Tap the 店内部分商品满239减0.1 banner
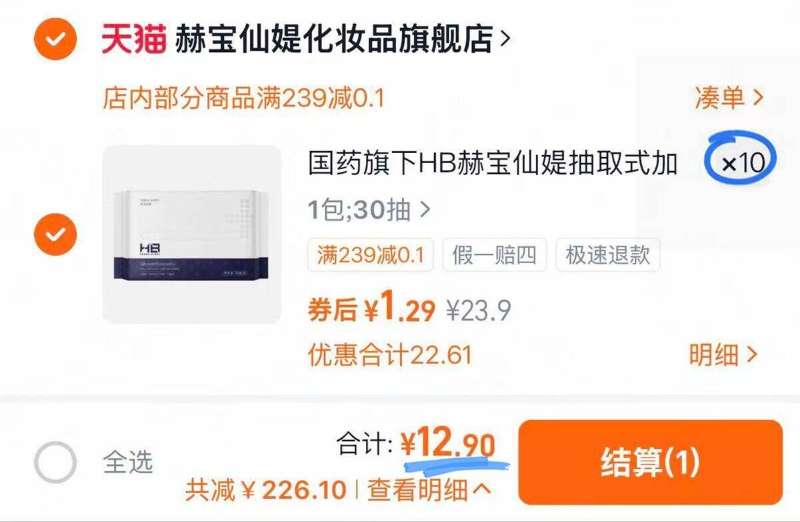The width and height of the screenshot is (800, 522). tap(243, 97)
